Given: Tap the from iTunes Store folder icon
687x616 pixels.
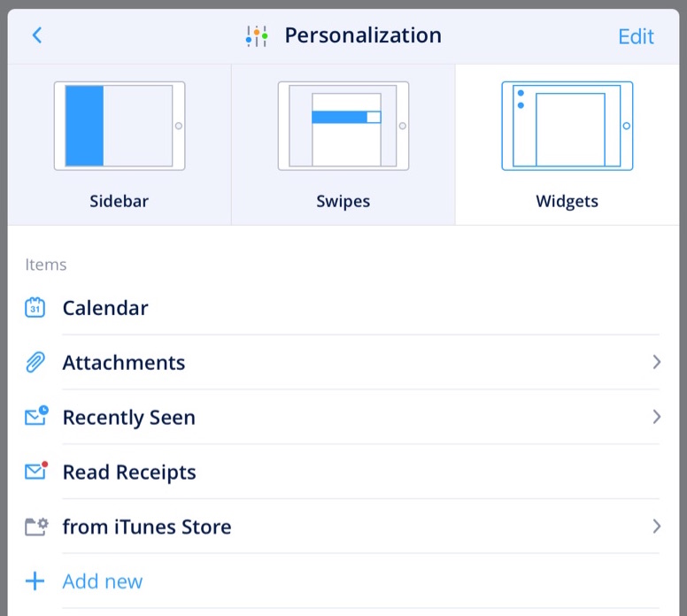Looking at the screenshot, I should tap(35, 527).
